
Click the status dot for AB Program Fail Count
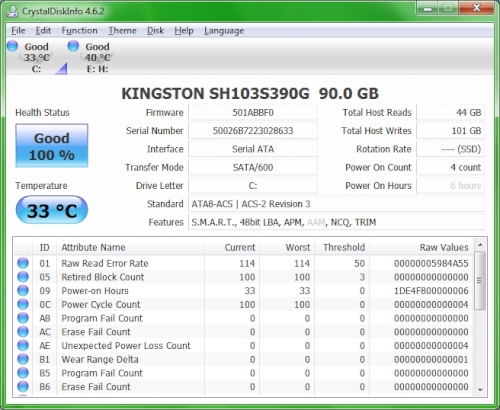pyautogui.click(x=23, y=318)
